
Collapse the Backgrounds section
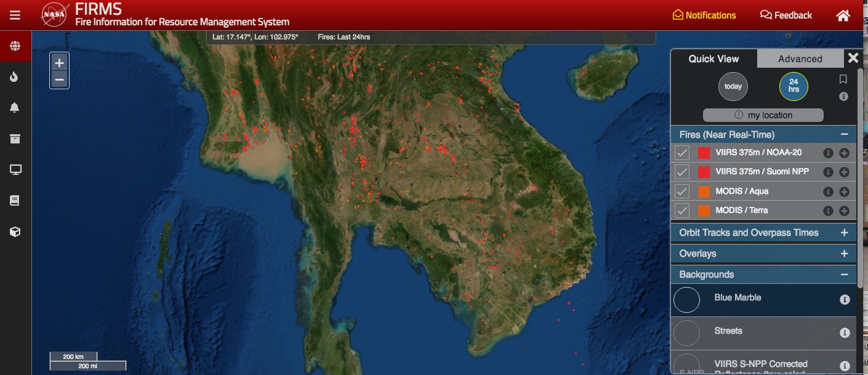pos(844,275)
